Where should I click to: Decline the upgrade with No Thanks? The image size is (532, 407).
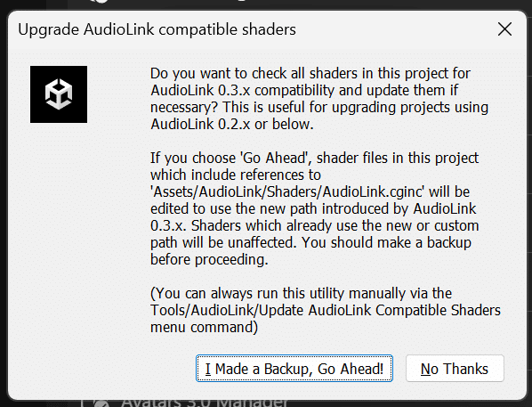tap(455, 369)
